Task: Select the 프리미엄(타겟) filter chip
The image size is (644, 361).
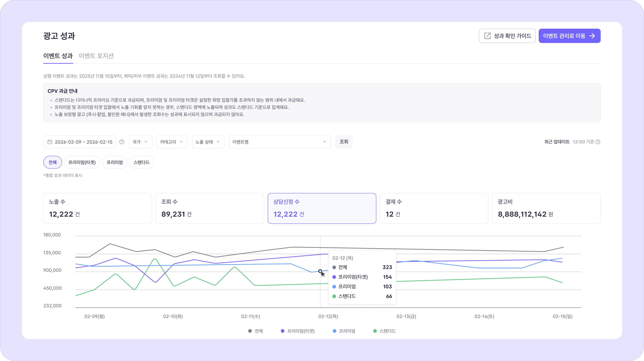Action: point(82,162)
